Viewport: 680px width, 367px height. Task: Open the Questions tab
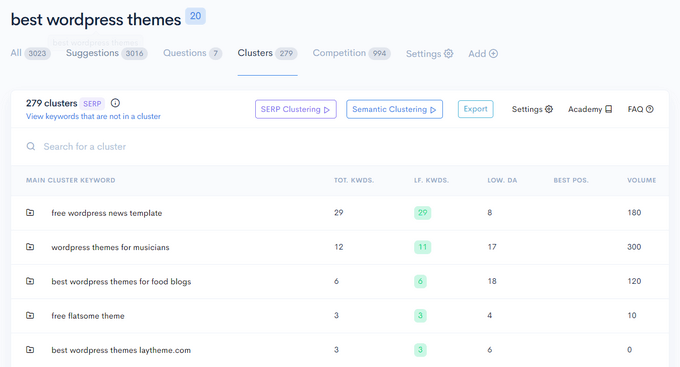coord(193,53)
